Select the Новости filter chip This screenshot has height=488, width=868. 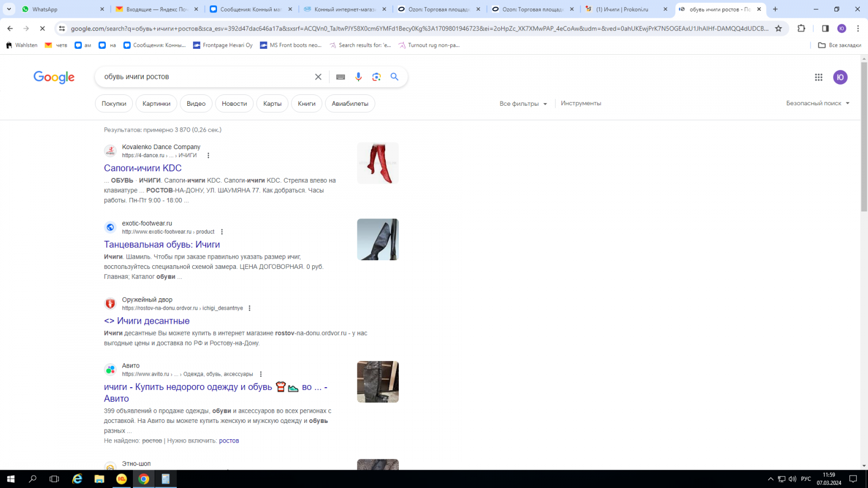click(234, 104)
